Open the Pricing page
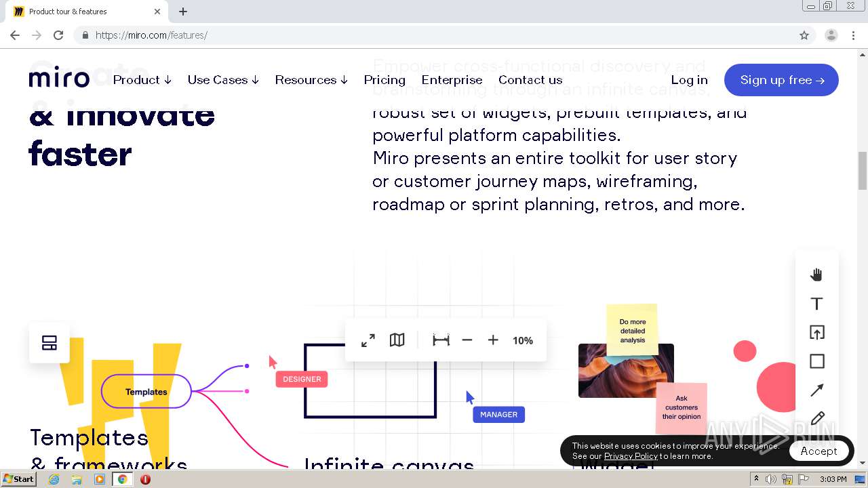 click(384, 80)
